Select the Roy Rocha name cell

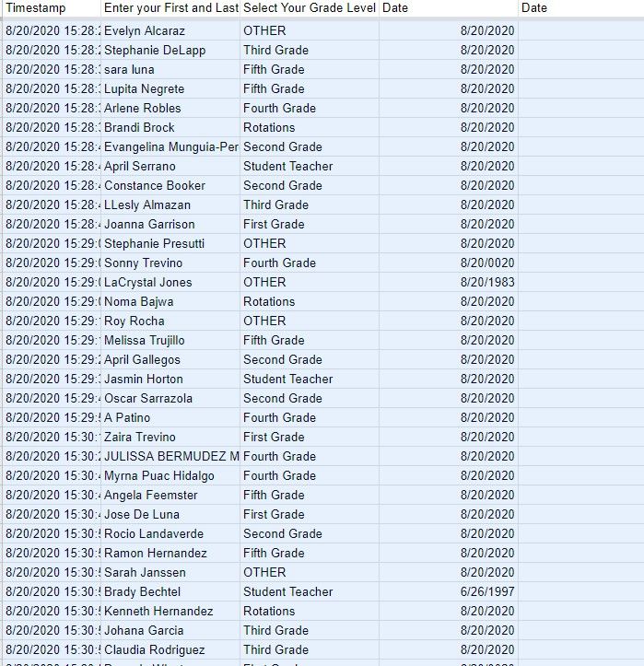pos(170,321)
